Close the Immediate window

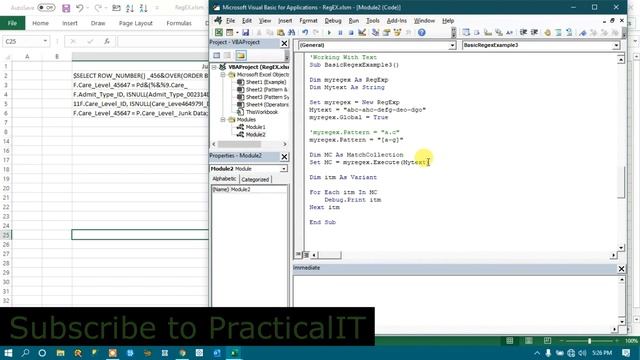[621, 269]
